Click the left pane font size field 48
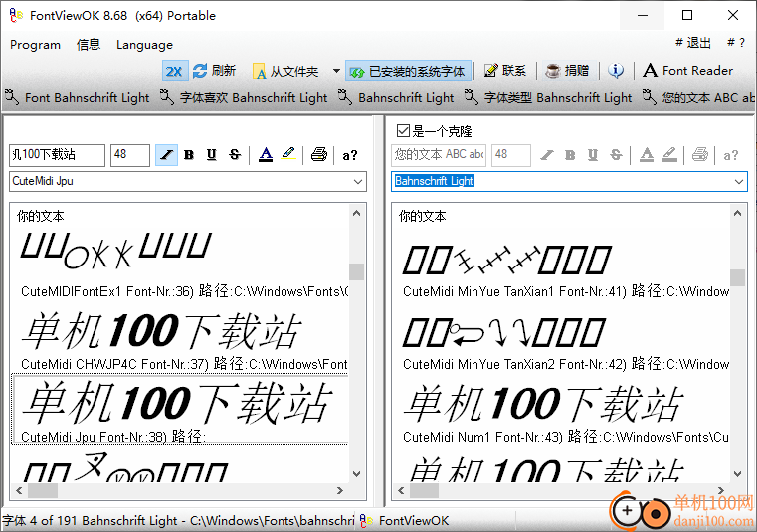The height and width of the screenshot is (532, 757). pyautogui.click(x=130, y=155)
